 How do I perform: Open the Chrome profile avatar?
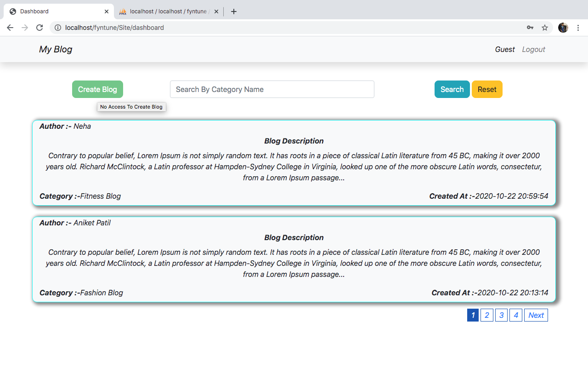pos(563,28)
